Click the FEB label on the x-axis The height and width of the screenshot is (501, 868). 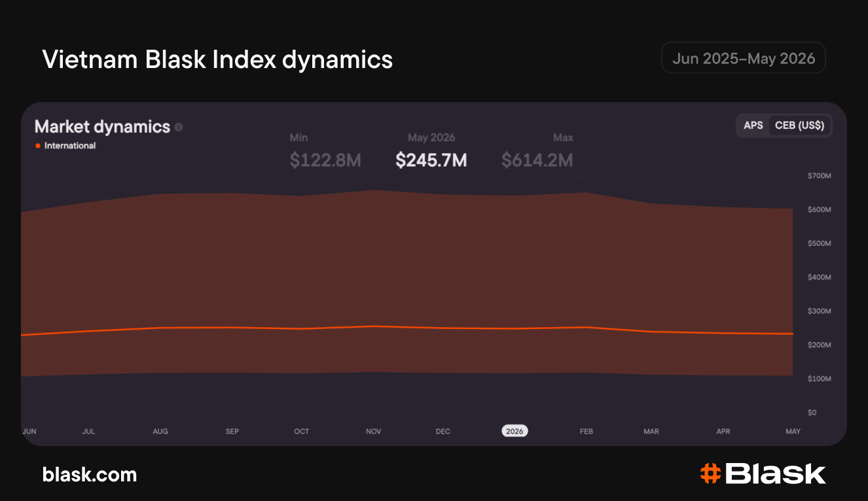pyautogui.click(x=587, y=432)
